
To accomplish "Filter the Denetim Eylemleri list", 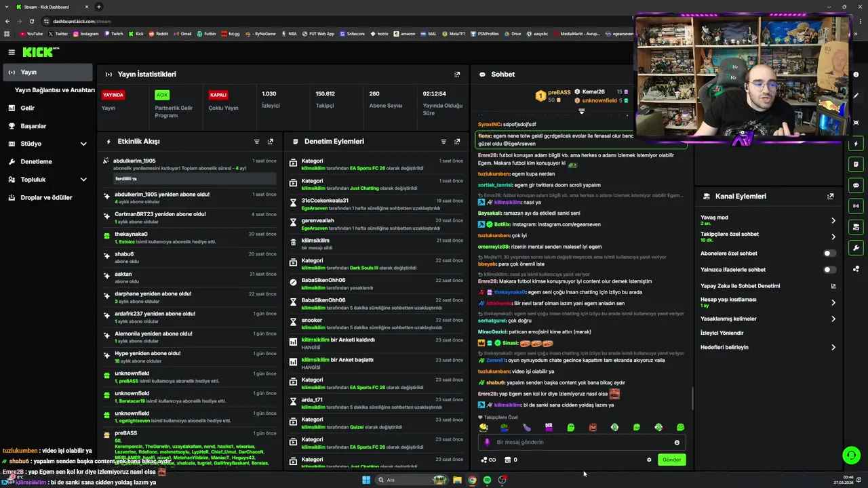I will (443, 142).
